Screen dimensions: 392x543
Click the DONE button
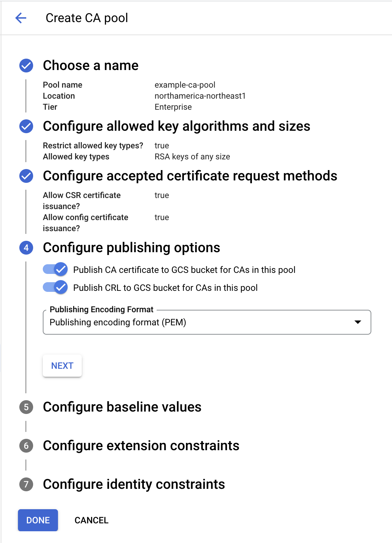[x=38, y=520]
